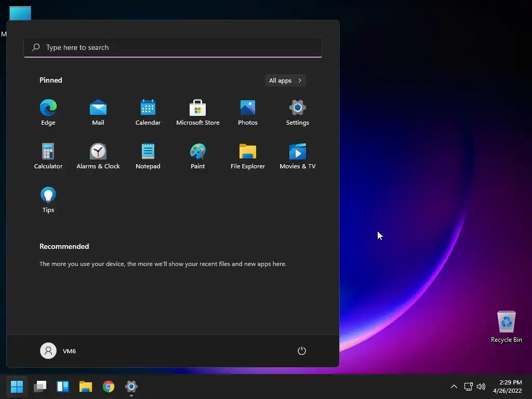Open Alarms & Clock
Image resolution: width=532 pixels, height=399 pixels.
(98, 156)
